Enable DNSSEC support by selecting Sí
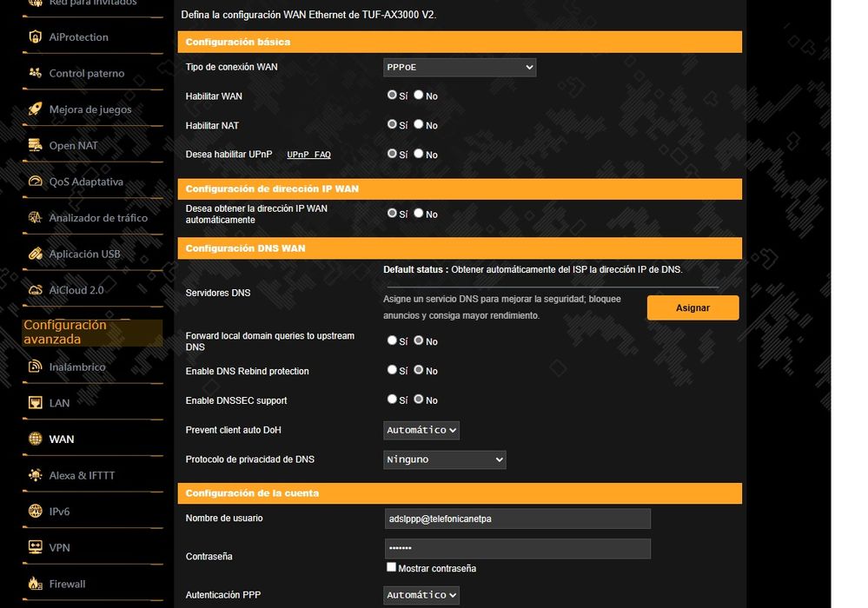 tap(392, 400)
